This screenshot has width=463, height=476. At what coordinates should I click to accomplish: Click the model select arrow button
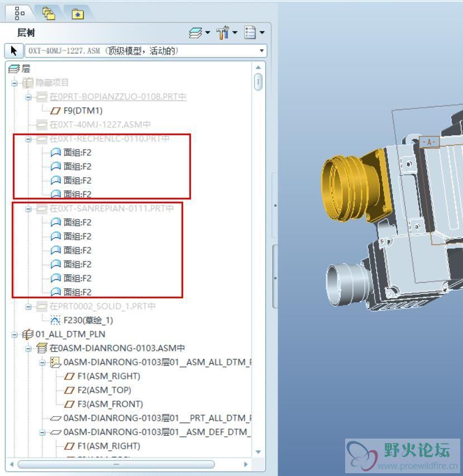14,50
